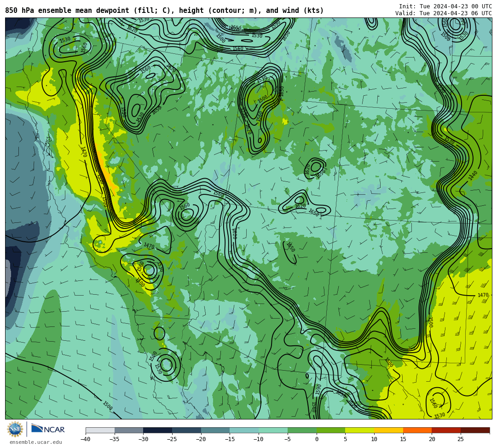Pick the mint -10 to -5 colorbar swatch
This screenshot has height=448, width=497.
[x=273, y=430]
